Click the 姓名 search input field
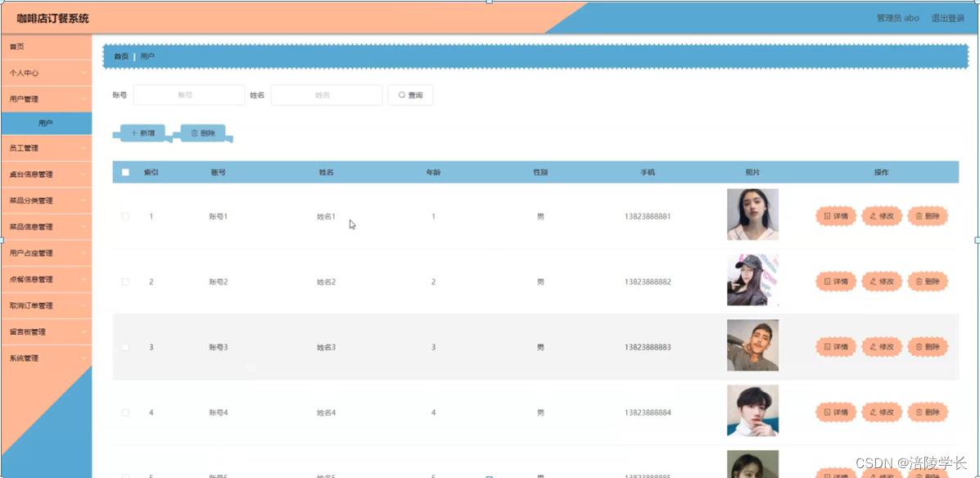The height and width of the screenshot is (478, 980). pyautogui.click(x=326, y=95)
